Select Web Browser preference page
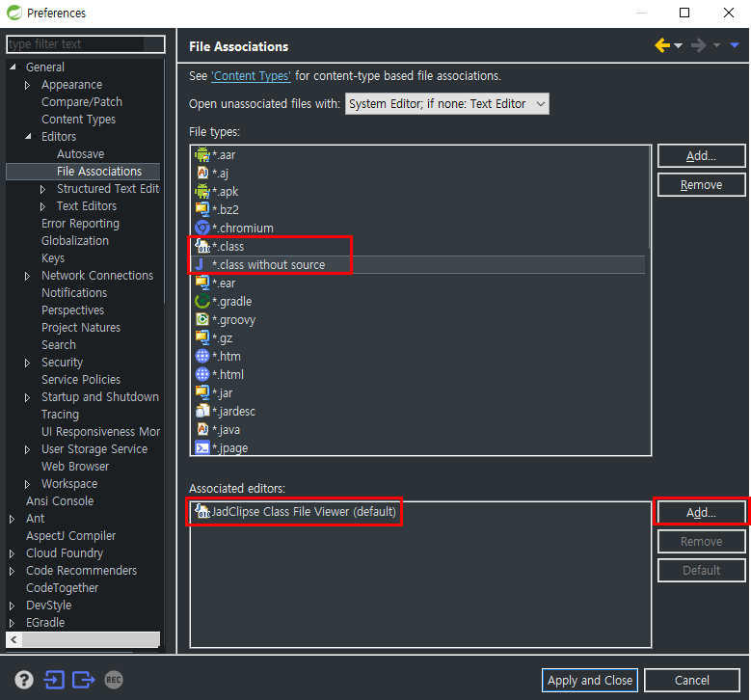This screenshot has height=700, width=751. (75, 467)
